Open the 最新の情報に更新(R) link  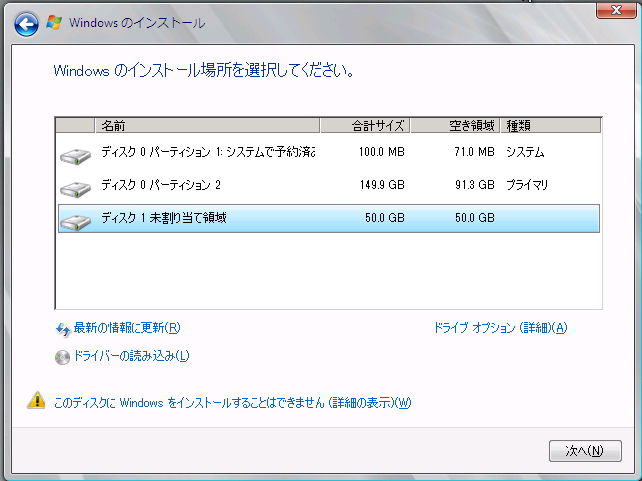click(x=127, y=328)
